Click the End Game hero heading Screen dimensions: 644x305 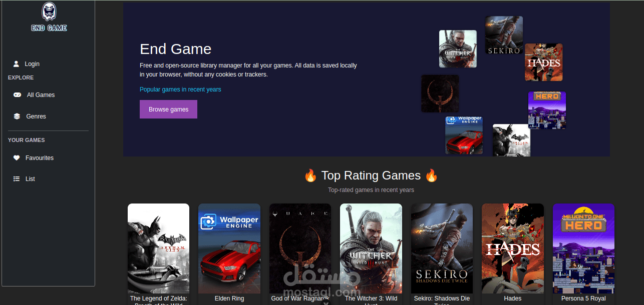pyautogui.click(x=175, y=49)
